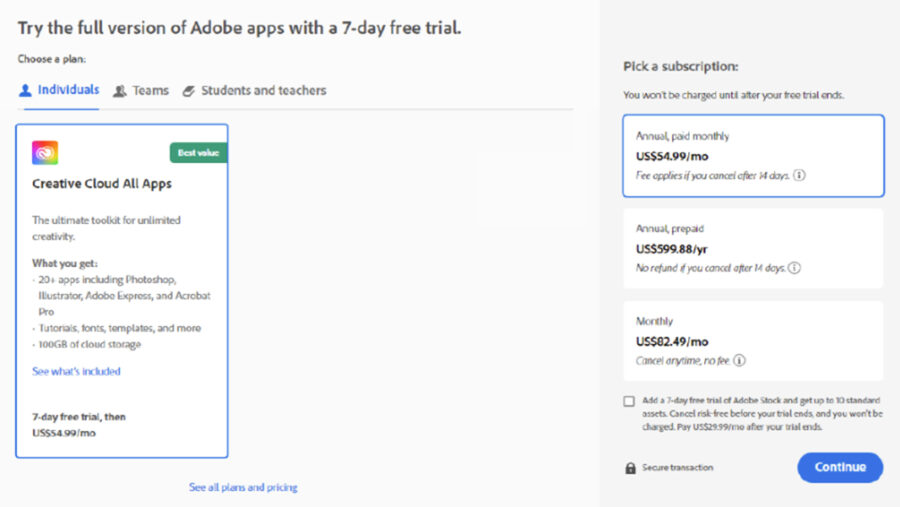This screenshot has height=507, width=900.
Task: Click the Continue button
Action: (840, 467)
